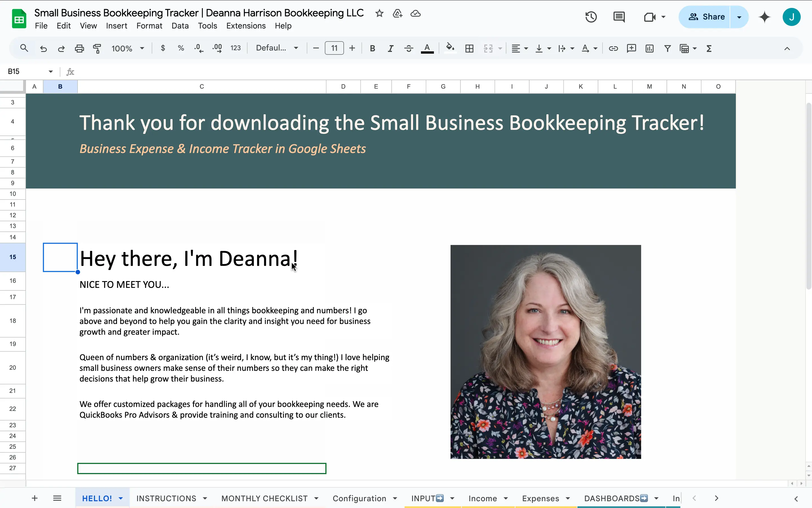This screenshot has height=508, width=812.
Task: Print the spreadsheet
Action: coord(79,48)
